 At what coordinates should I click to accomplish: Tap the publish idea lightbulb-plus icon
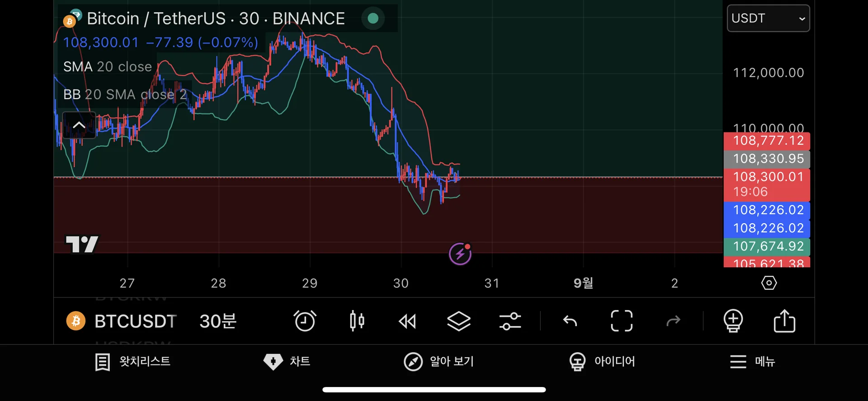tap(733, 321)
